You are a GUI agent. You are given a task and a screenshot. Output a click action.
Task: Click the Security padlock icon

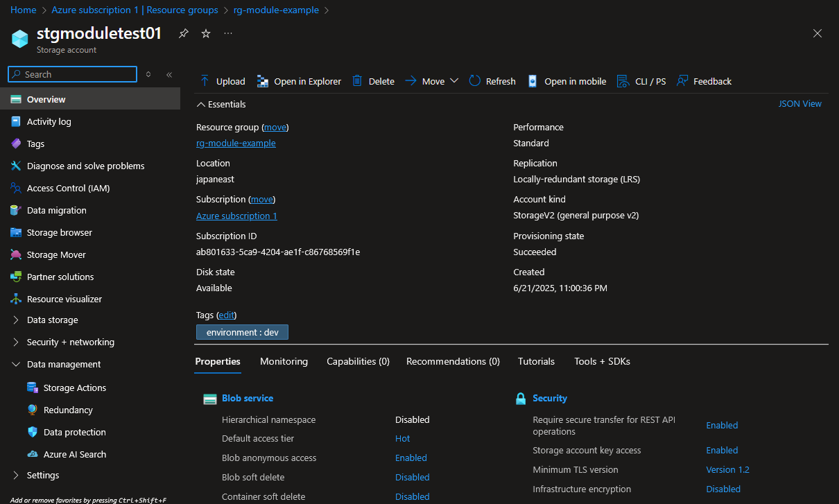coord(521,399)
